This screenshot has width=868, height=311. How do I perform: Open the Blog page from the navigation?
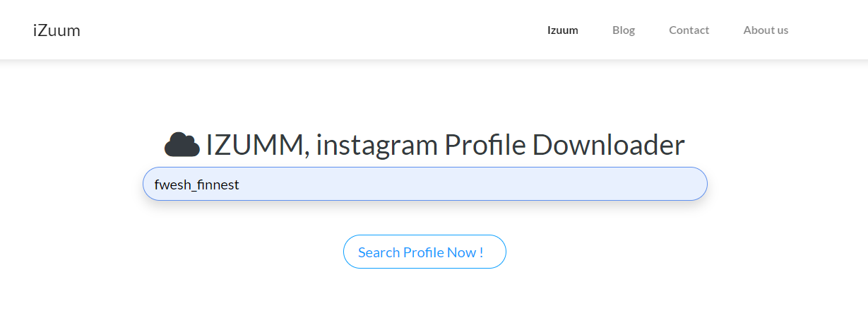point(624,30)
